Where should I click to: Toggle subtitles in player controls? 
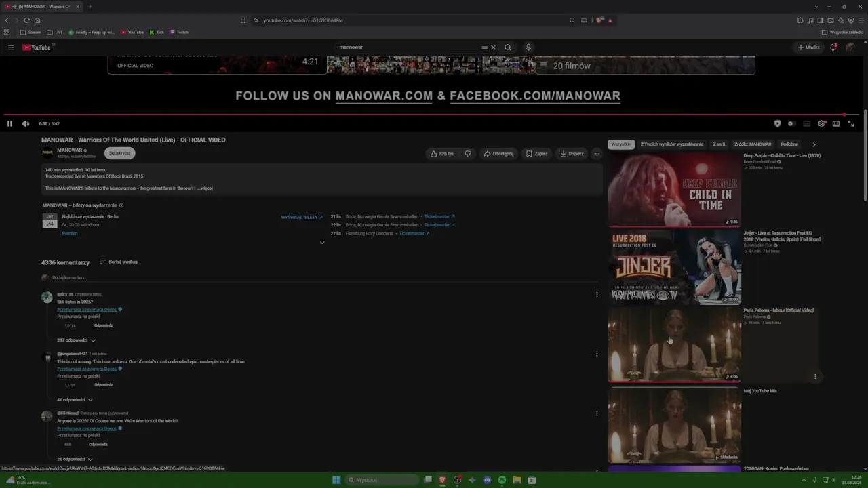click(807, 123)
